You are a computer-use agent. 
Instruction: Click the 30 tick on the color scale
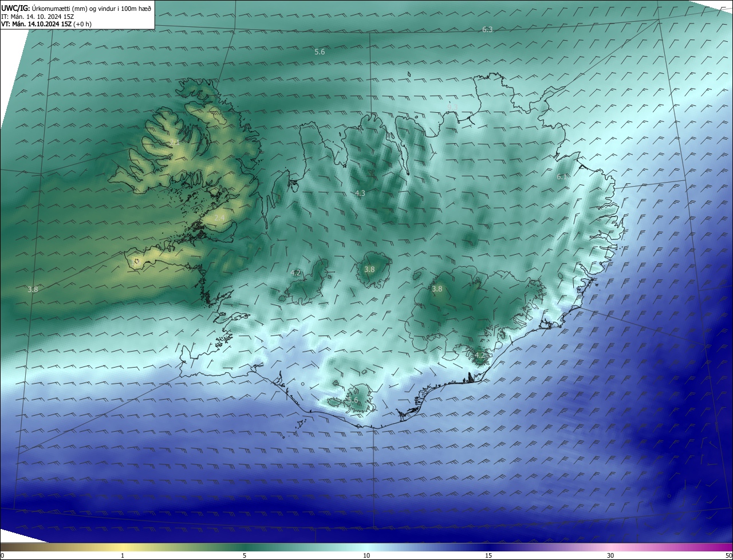[610, 555]
